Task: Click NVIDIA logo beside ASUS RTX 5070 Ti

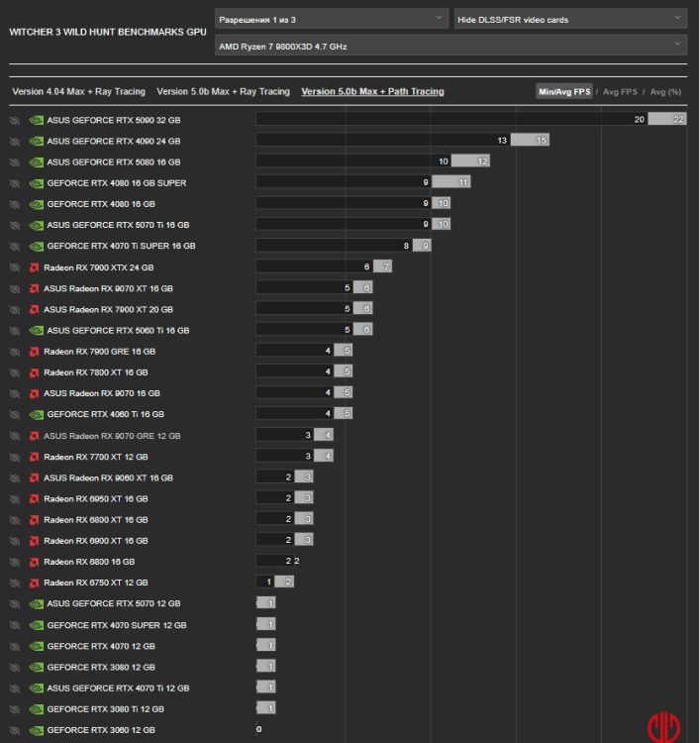Action: [x=37, y=225]
